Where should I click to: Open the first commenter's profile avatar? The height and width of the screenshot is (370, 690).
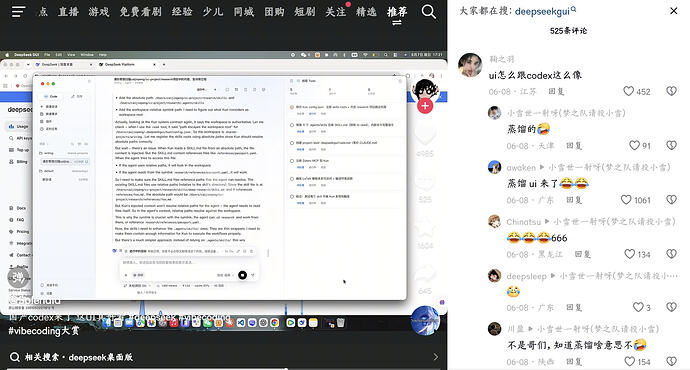tap(470, 65)
